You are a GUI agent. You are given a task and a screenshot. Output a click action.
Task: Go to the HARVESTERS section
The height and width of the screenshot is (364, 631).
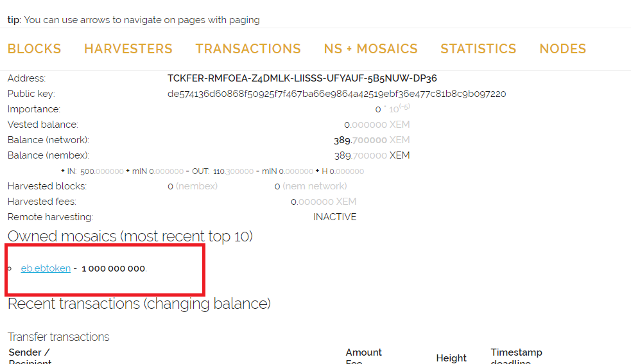pyautogui.click(x=128, y=49)
